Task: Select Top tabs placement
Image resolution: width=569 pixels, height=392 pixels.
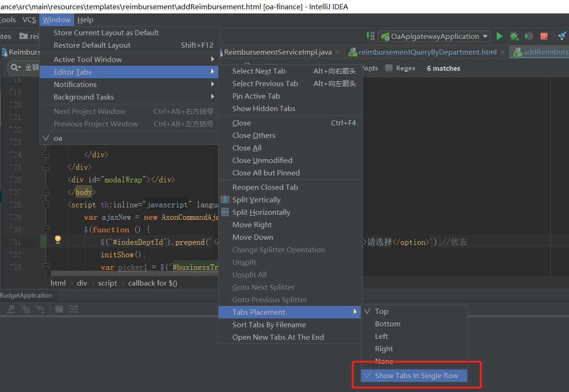Action: (x=414, y=311)
